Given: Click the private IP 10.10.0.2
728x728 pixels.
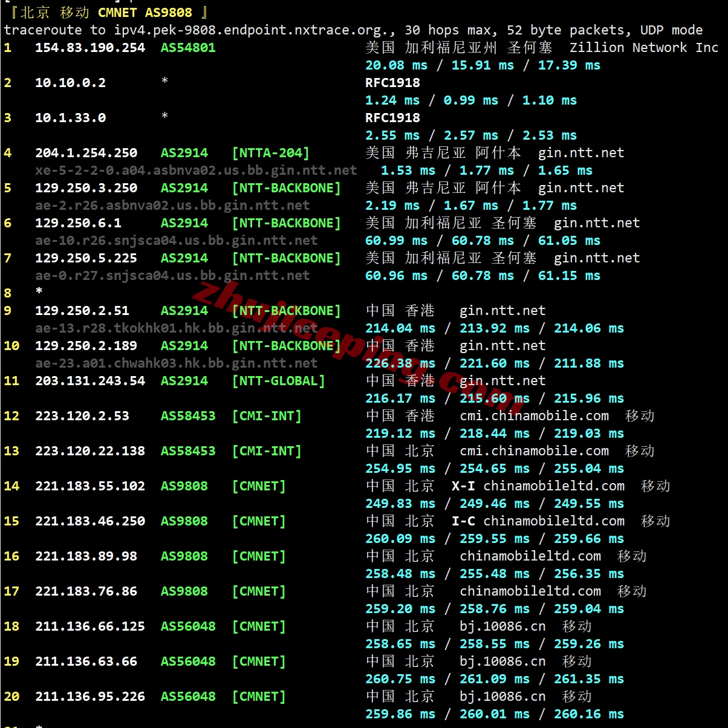Looking at the screenshot, I should coord(70,83).
